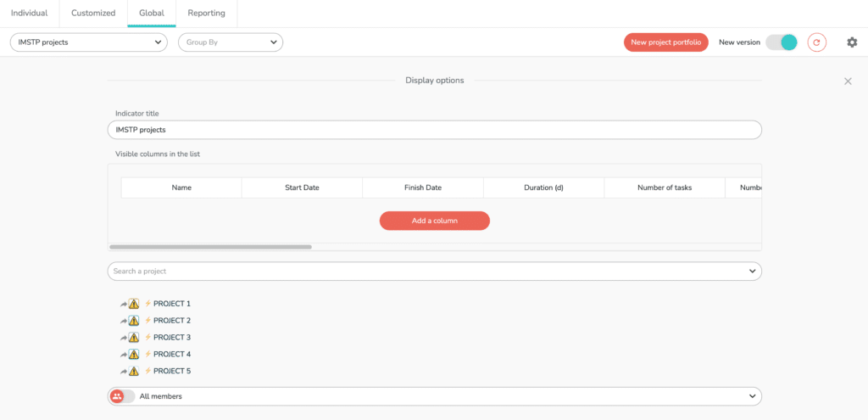The image size is (868, 420).
Task: Select PROJECT 3 in the list
Action: click(x=172, y=338)
